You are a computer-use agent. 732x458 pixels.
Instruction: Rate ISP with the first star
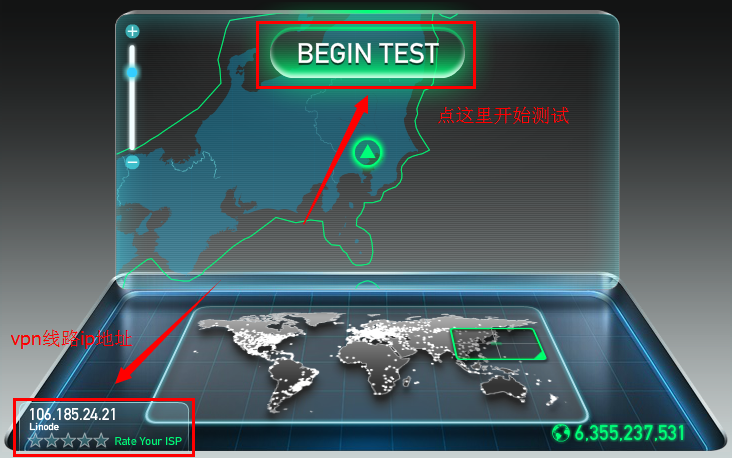(35, 440)
